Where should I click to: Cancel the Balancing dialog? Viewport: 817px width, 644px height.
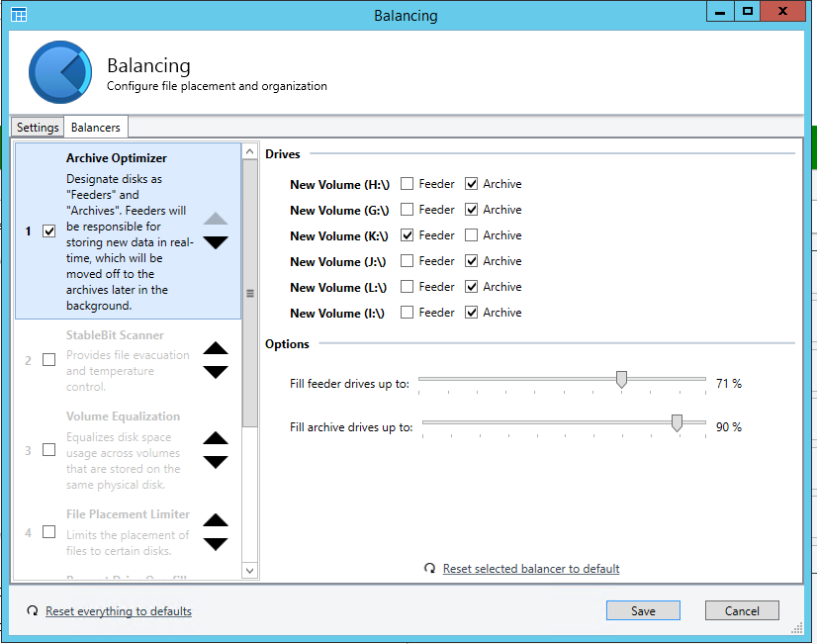point(742,610)
